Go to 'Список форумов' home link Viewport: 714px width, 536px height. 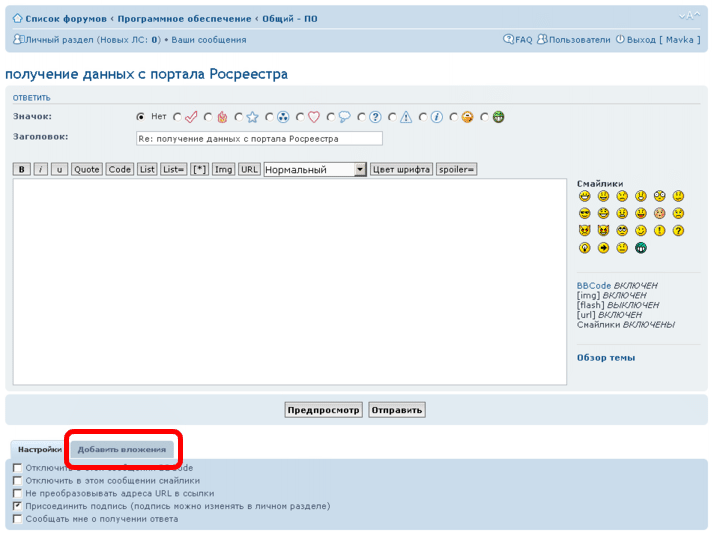66,19
